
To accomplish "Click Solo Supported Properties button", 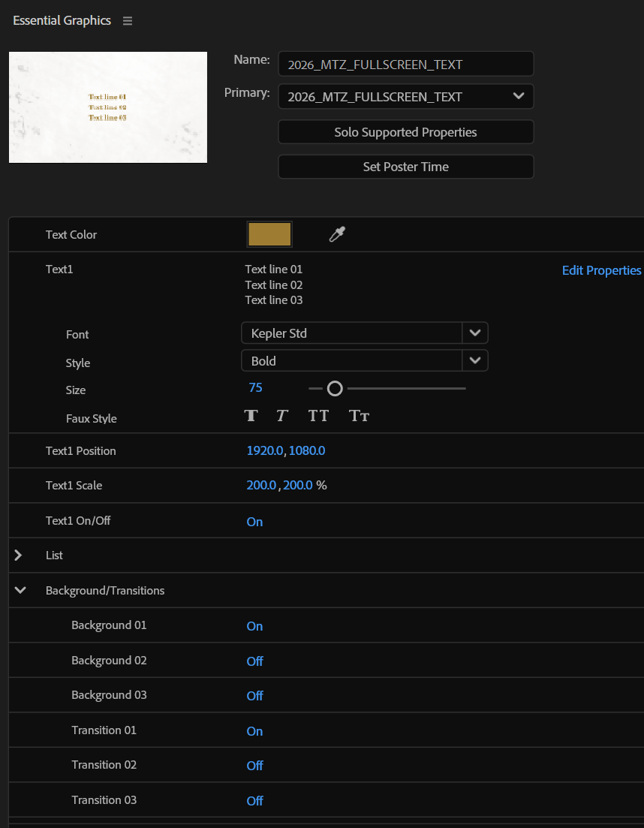I will pyautogui.click(x=406, y=132).
